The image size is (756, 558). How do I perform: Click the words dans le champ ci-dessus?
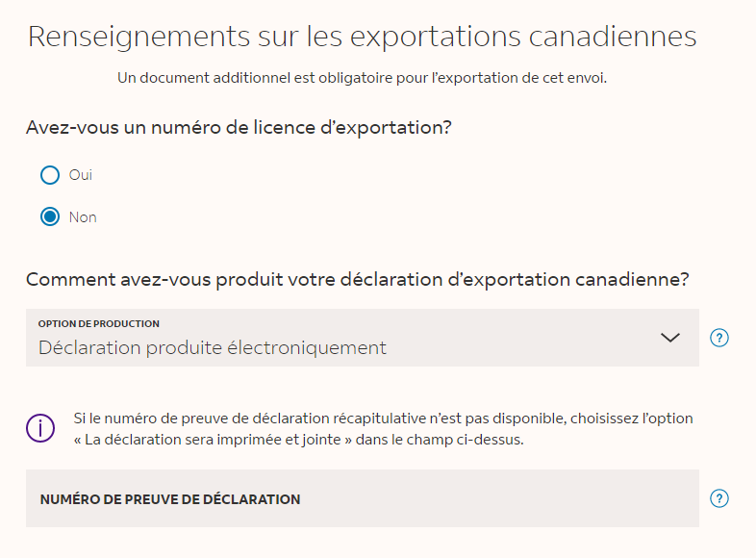click(440, 440)
